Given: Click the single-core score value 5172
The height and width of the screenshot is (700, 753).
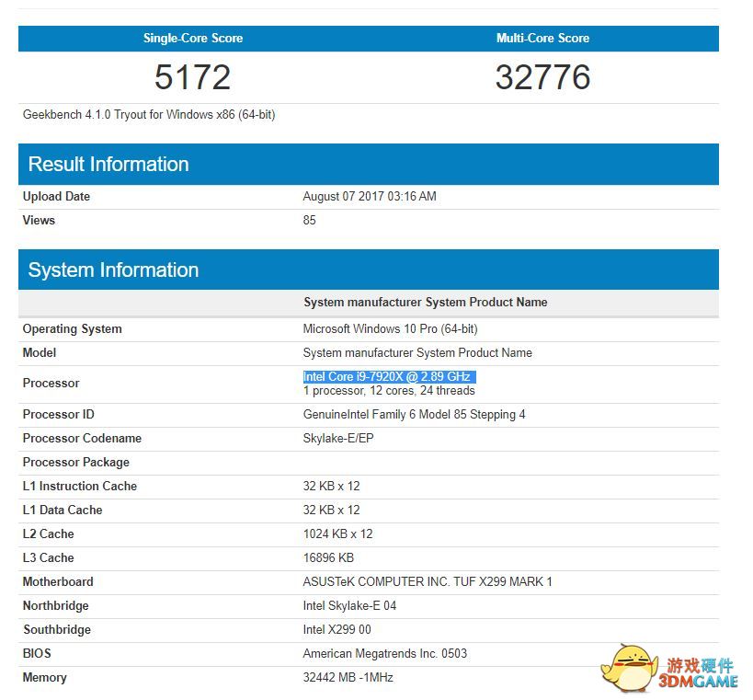Looking at the screenshot, I should point(192,77).
